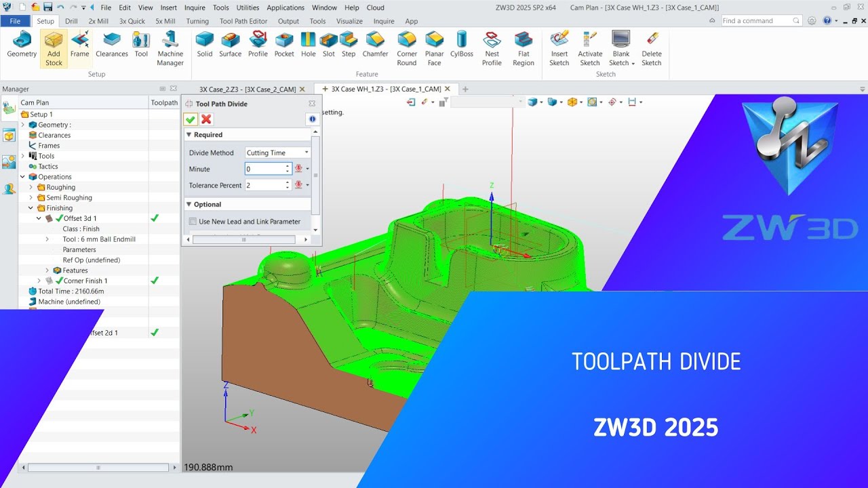The height and width of the screenshot is (488, 868).
Task: Open the Nest Profile feature
Action: pyautogui.click(x=492, y=48)
